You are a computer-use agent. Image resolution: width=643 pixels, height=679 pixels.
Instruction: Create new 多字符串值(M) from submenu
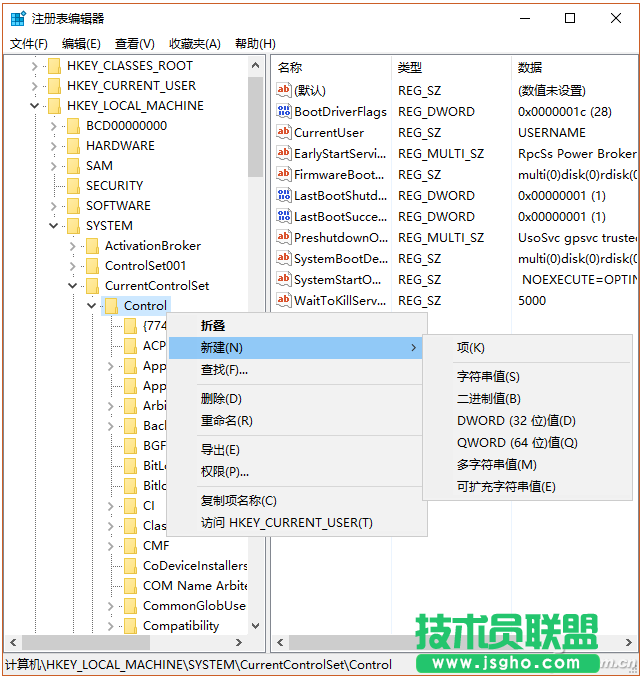pyautogui.click(x=527, y=465)
